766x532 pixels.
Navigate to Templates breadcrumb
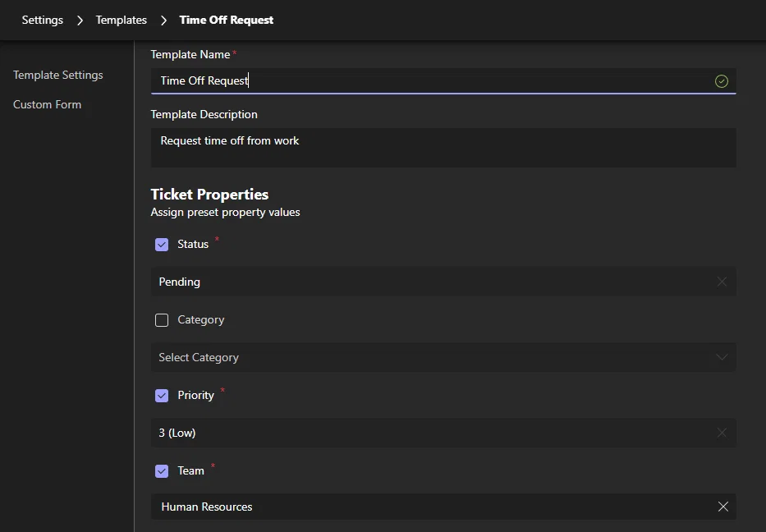[122, 20]
